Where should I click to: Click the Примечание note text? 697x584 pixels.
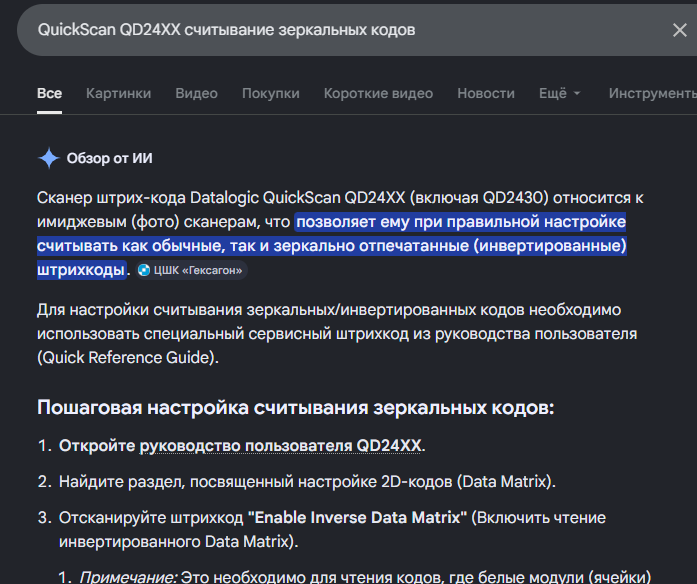click(x=365, y=577)
